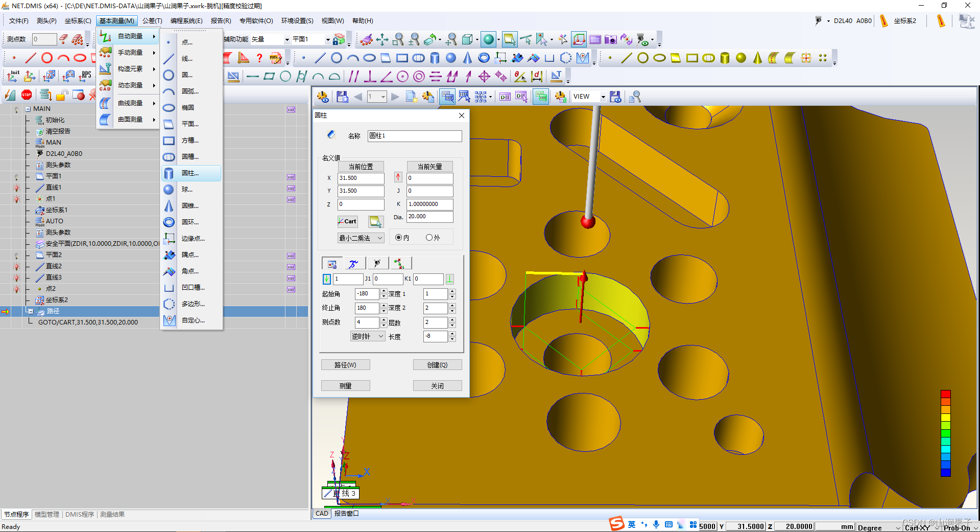Click the yellow sphere icon in the toolbar
The width and height of the screenshot is (980, 532).
click(x=741, y=58)
